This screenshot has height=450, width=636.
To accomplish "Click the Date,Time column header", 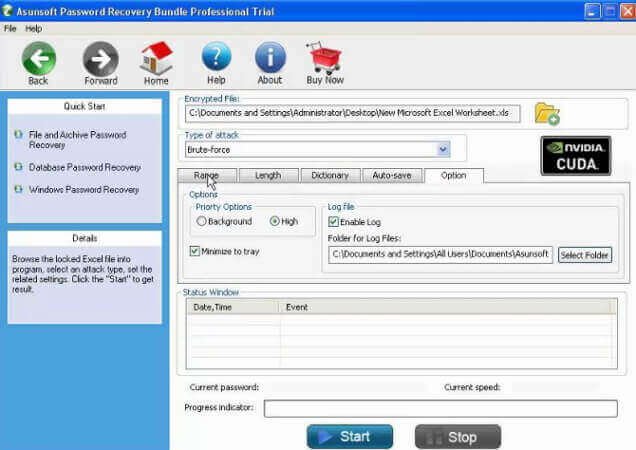I will pyautogui.click(x=234, y=307).
